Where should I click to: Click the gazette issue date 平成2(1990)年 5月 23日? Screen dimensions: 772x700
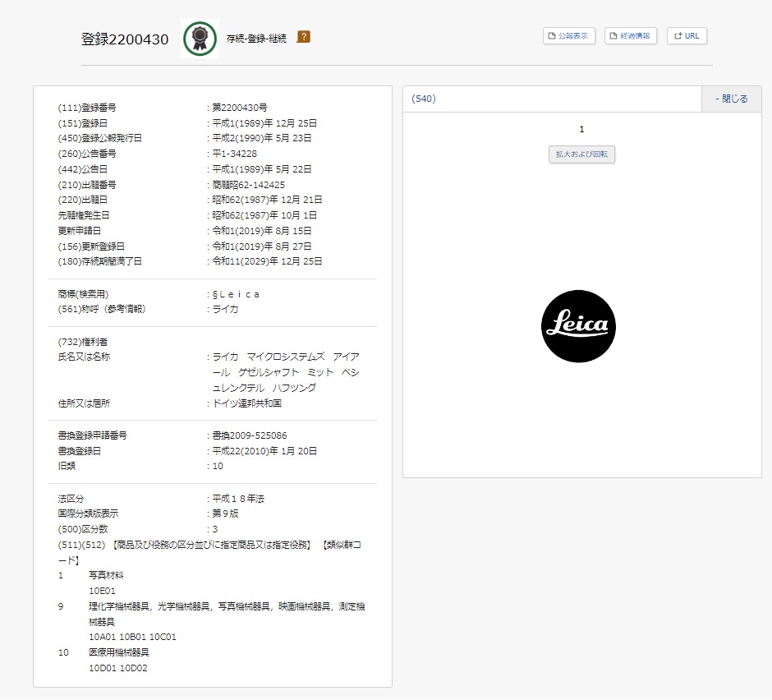coord(262,138)
